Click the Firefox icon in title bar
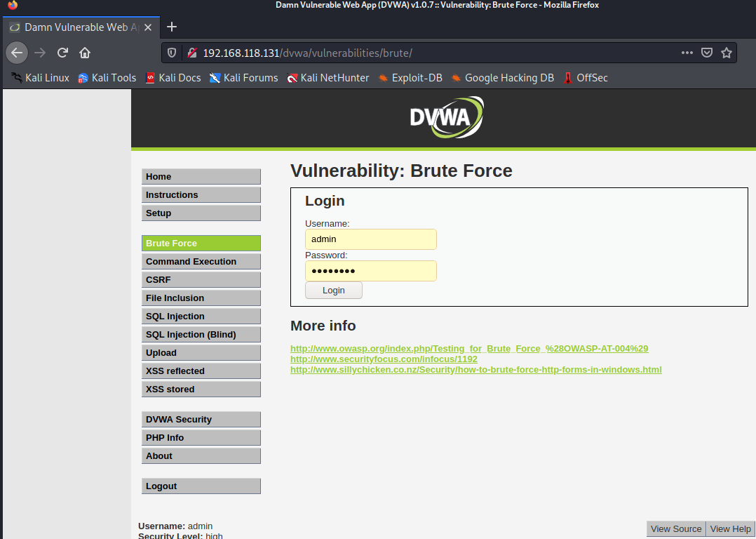This screenshot has height=539, width=756. click(x=13, y=6)
